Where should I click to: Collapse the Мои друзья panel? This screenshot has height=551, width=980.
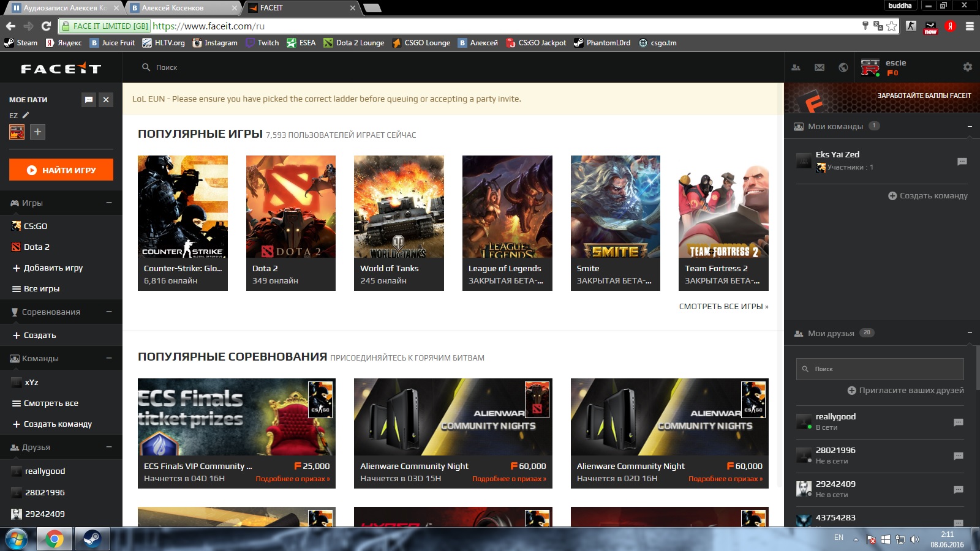click(x=970, y=333)
